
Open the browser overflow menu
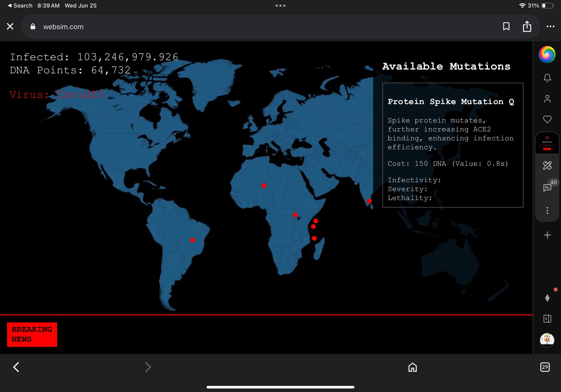[550, 26]
